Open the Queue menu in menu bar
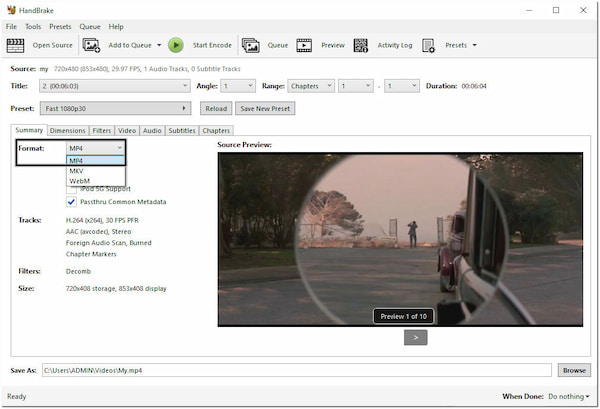Viewport: 600px width, 409px height. [90, 27]
